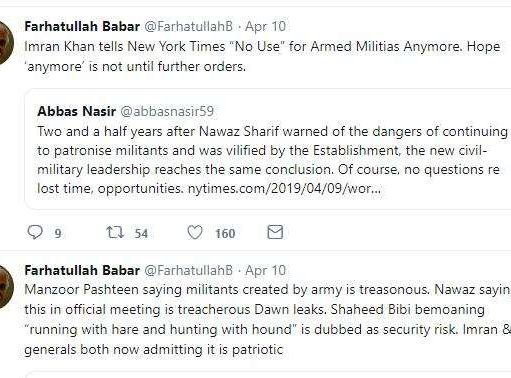This screenshot has height=378, width=511.
Task: Open @abbasnasir59 handle in quoted tweet
Action: tap(167, 111)
